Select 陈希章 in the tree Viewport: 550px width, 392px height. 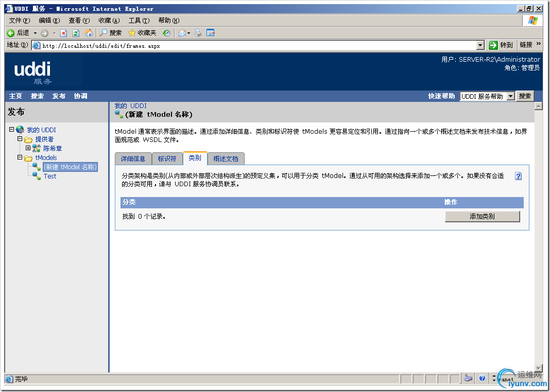click(x=53, y=149)
